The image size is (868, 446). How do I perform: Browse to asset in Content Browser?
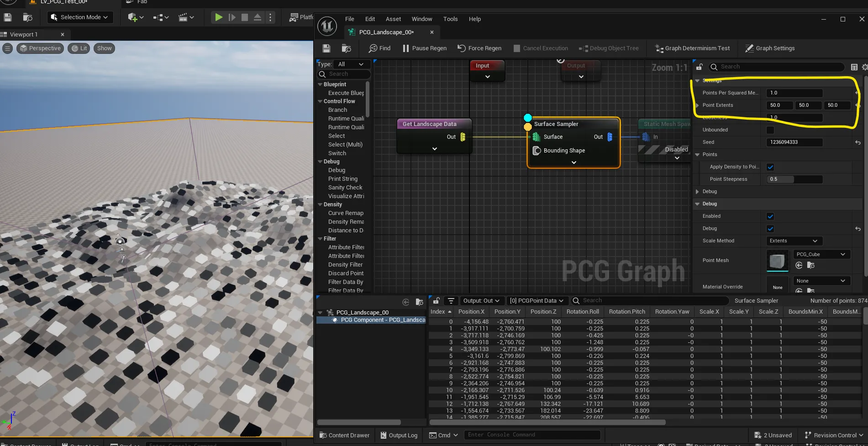(347, 48)
